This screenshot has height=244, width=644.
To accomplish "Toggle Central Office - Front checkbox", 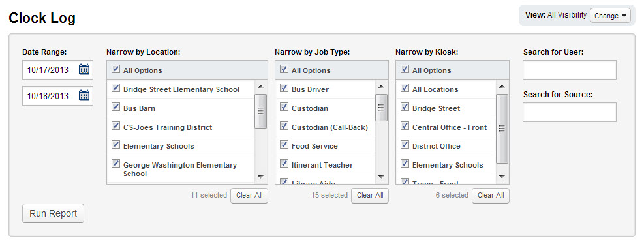I will (405, 126).
